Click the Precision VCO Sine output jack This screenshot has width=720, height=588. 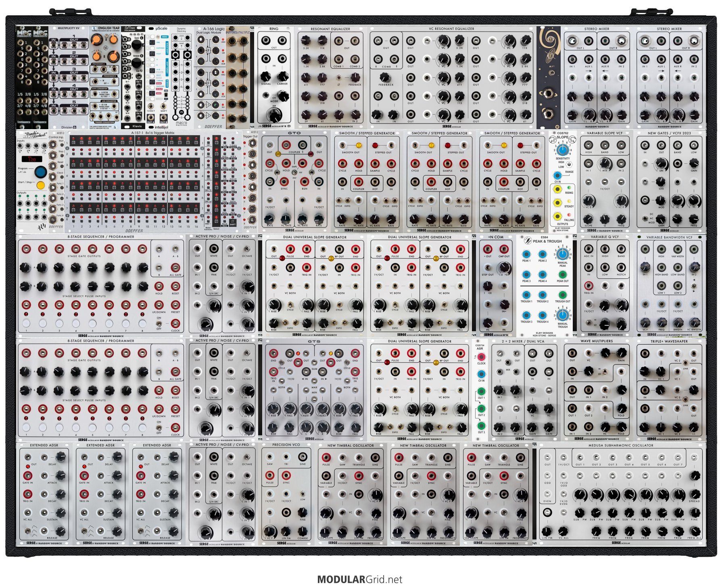pos(302,456)
